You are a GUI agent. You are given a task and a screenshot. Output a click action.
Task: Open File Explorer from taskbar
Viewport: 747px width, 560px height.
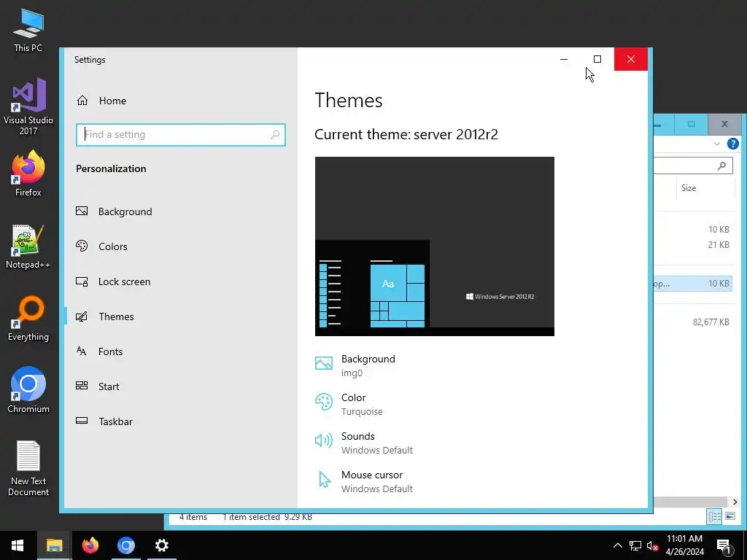[x=54, y=545]
